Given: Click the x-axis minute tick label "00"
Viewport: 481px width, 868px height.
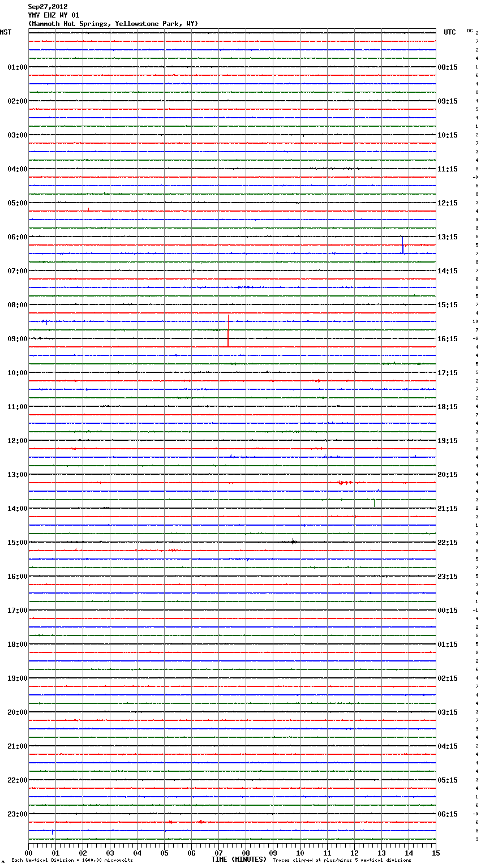Looking at the screenshot, I should pyautogui.click(x=28, y=853).
